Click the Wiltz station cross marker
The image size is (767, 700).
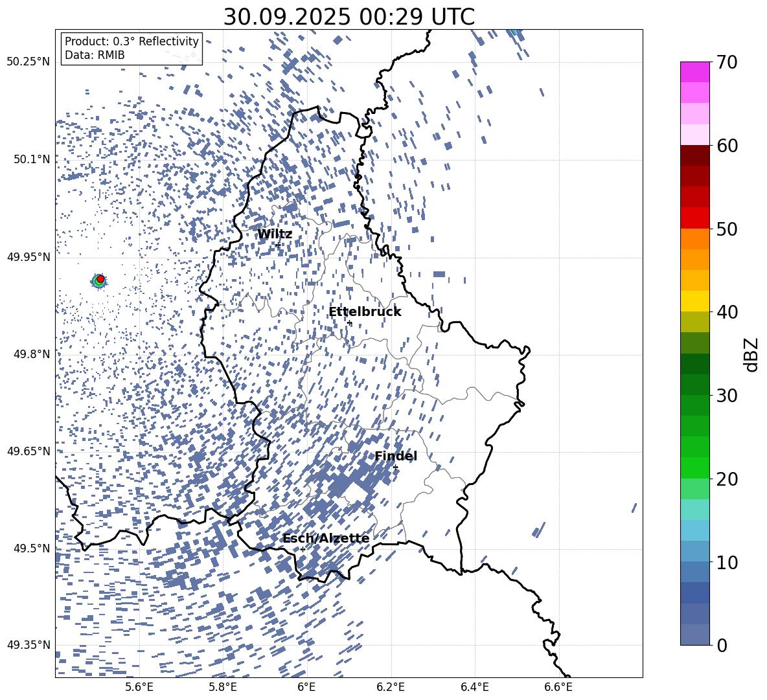click(277, 245)
